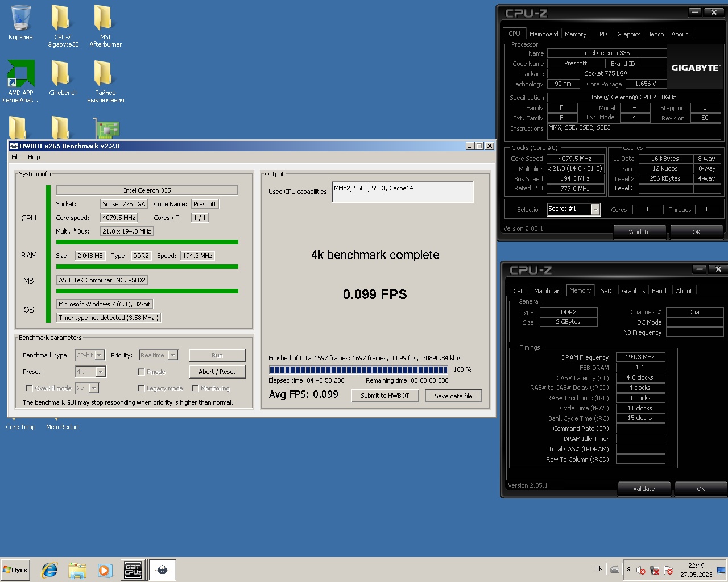
Task: Open the File menu in HWBOT x265
Action: pos(16,157)
